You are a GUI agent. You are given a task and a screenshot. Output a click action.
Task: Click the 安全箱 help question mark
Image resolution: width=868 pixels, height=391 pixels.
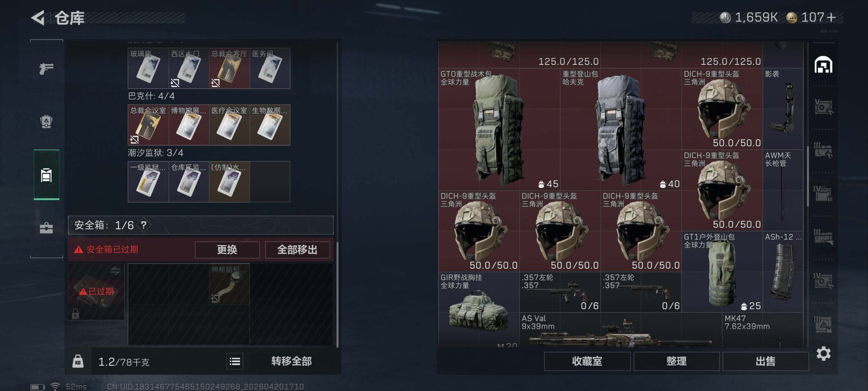click(x=144, y=225)
